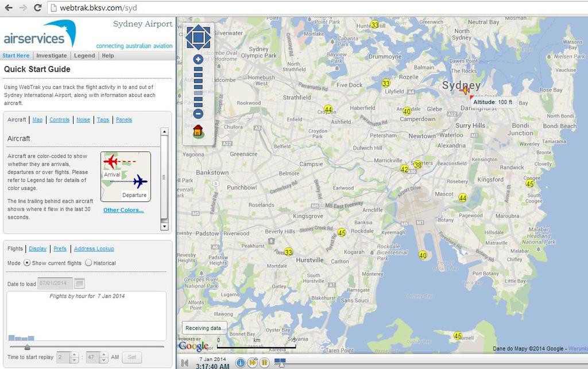The width and height of the screenshot is (588, 369).
Task: Click noise monitor 45 near Coogee
Action: [x=529, y=184]
